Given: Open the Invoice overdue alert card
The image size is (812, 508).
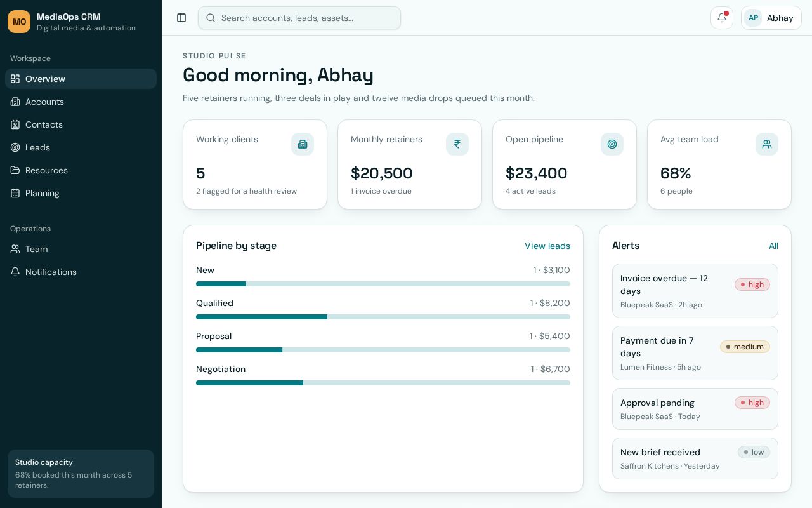Looking at the screenshot, I should pyautogui.click(x=695, y=291).
